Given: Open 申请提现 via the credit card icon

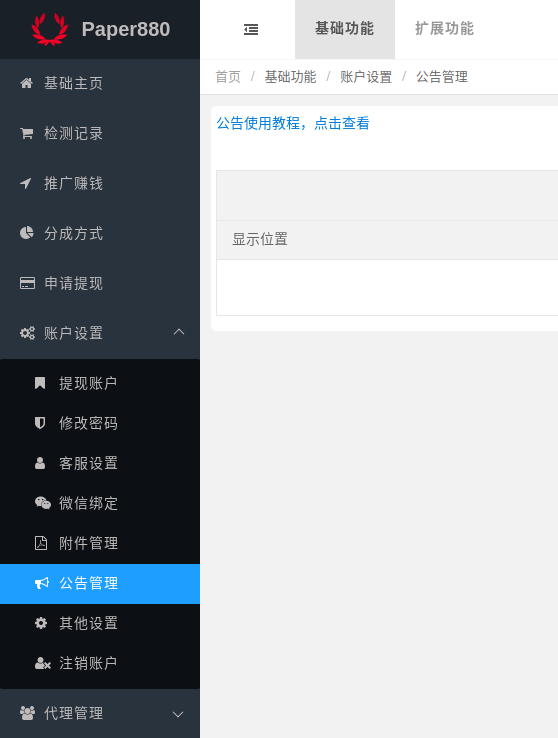Looking at the screenshot, I should (x=27, y=283).
